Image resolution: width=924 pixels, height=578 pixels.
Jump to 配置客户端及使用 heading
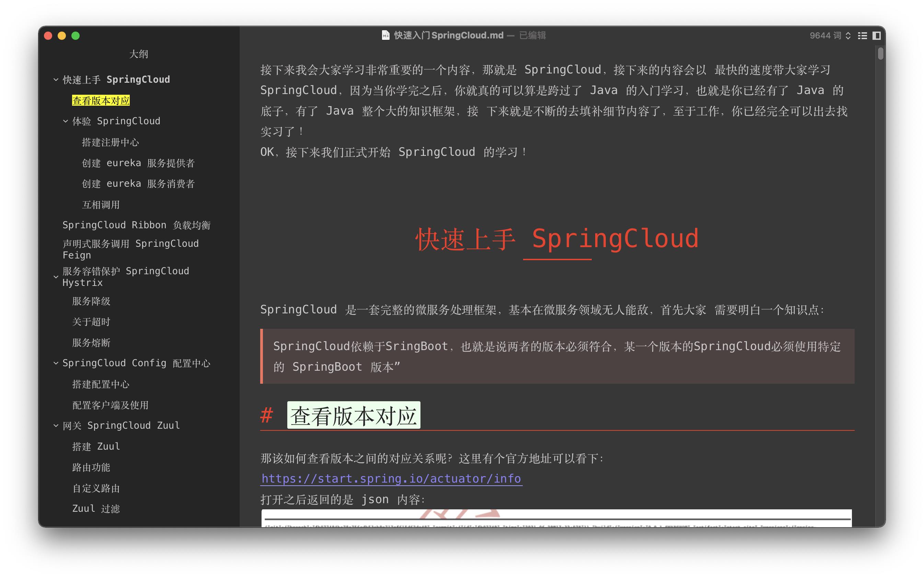coord(111,405)
